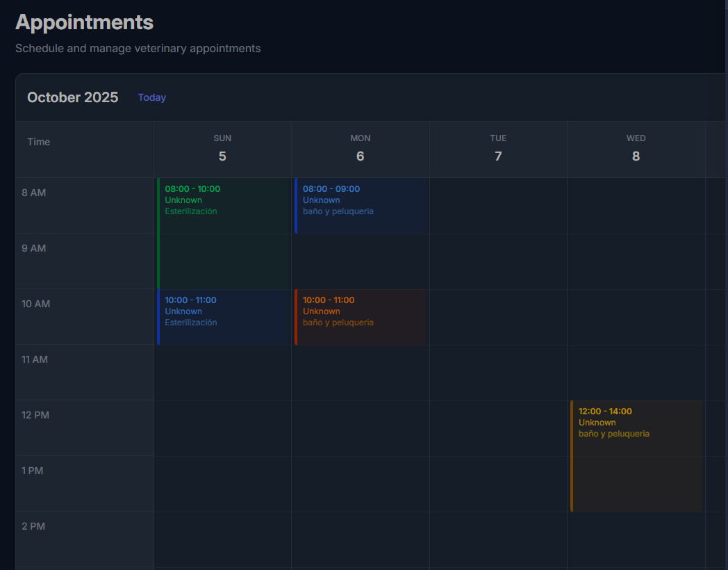This screenshot has width=728, height=570.
Task: Click the Today link
Action: [x=151, y=97]
